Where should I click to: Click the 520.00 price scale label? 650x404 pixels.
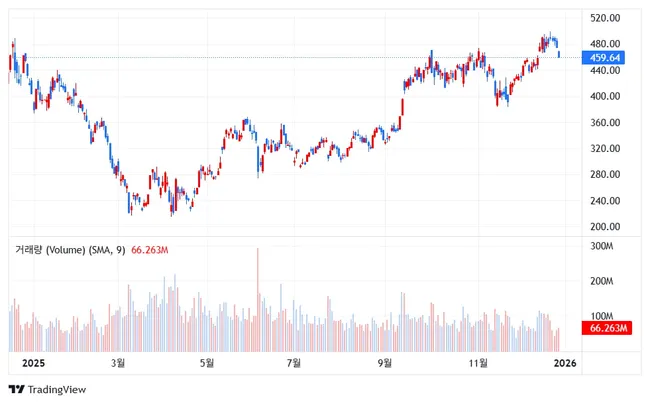(x=606, y=18)
